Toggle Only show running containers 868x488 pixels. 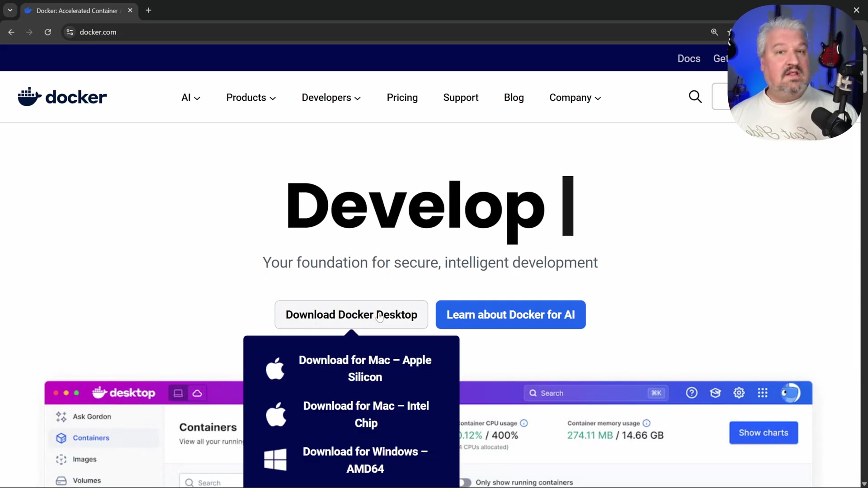click(465, 482)
